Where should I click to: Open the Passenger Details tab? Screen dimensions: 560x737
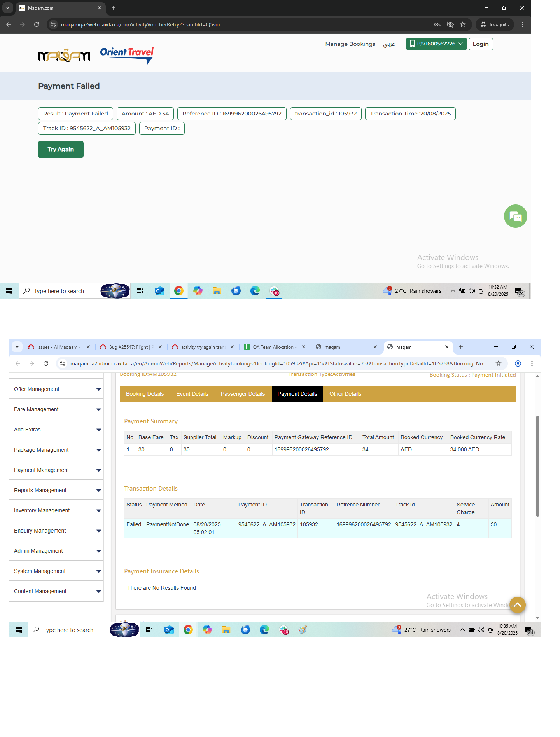[243, 394]
